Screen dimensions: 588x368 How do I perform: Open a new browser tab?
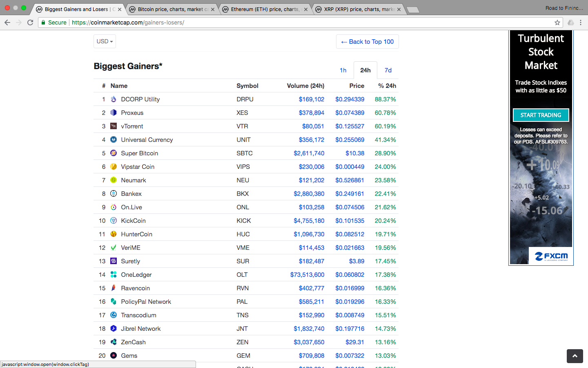click(x=413, y=10)
